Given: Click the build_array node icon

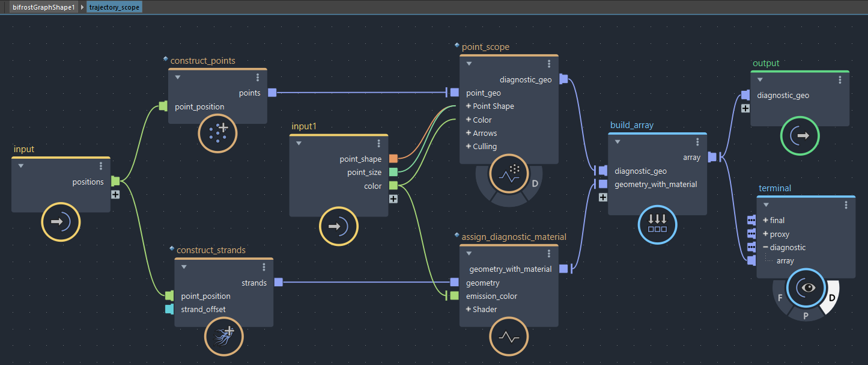Looking at the screenshot, I should pyautogui.click(x=657, y=225).
